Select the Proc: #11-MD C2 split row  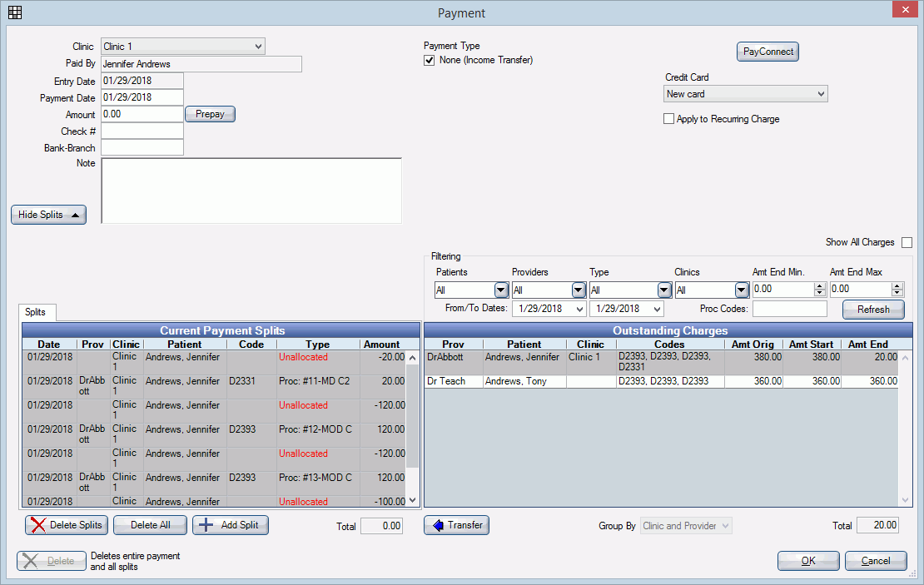[x=215, y=386]
